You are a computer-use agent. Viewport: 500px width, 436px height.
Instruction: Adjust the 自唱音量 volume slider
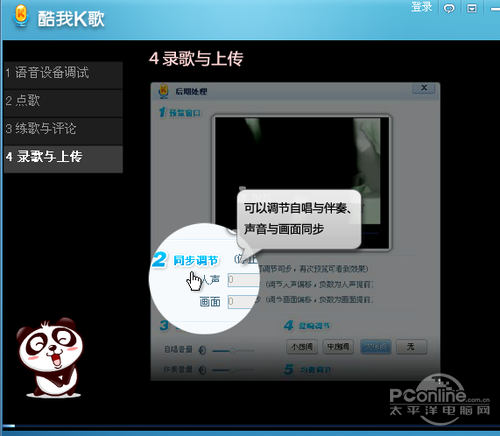[x=233, y=351]
